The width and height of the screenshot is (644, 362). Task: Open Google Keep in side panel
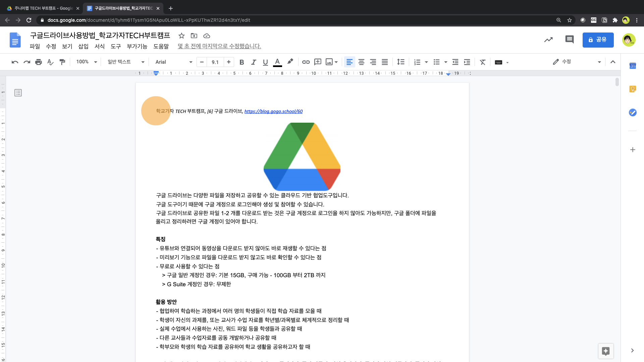pyautogui.click(x=633, y=89)
